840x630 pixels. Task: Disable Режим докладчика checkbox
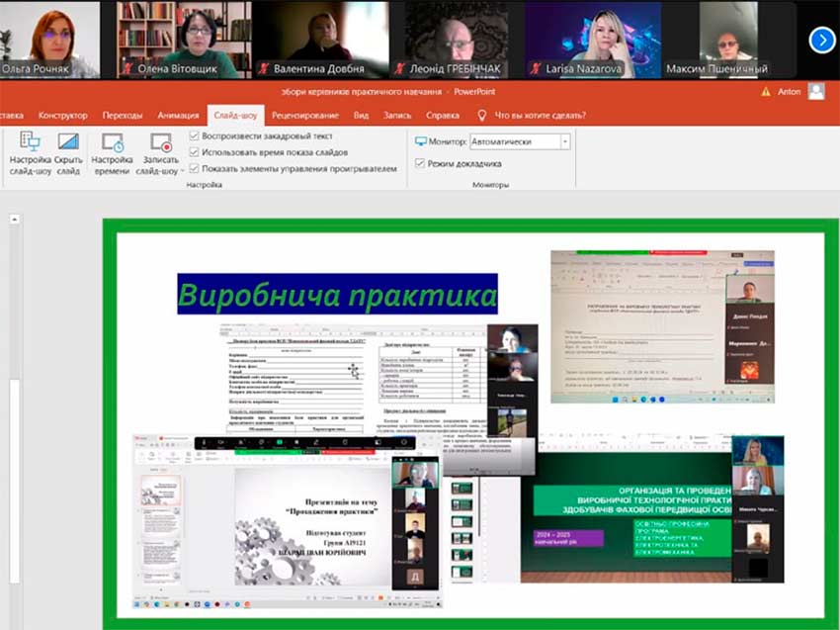(420, 163)
